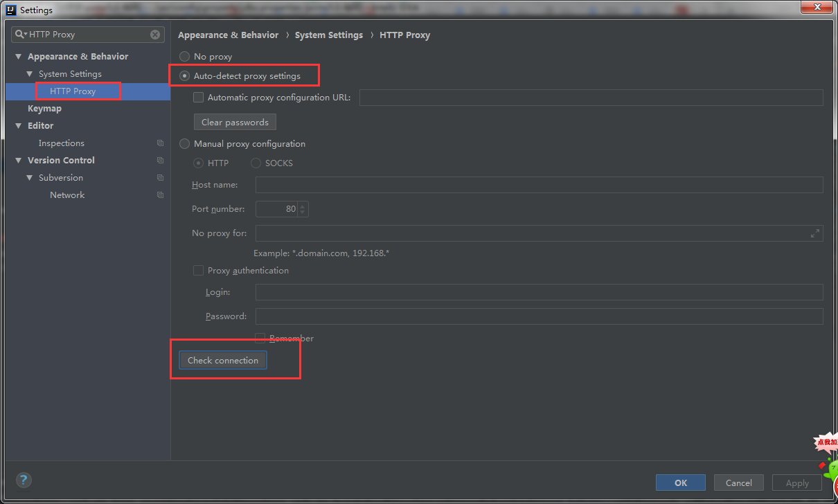Confirm settings with the OK button
Screen dimensions: 838x504
pyautogui.click(x=681, y=483)
